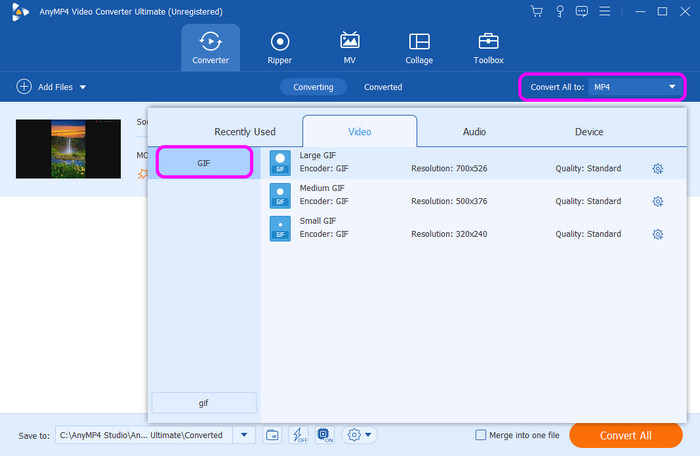Image resolution: width=700 pixels, height=456 pixels.
Task: Click the Add Files plus icon
Action: pyautogui.click(x=24, y=87)
